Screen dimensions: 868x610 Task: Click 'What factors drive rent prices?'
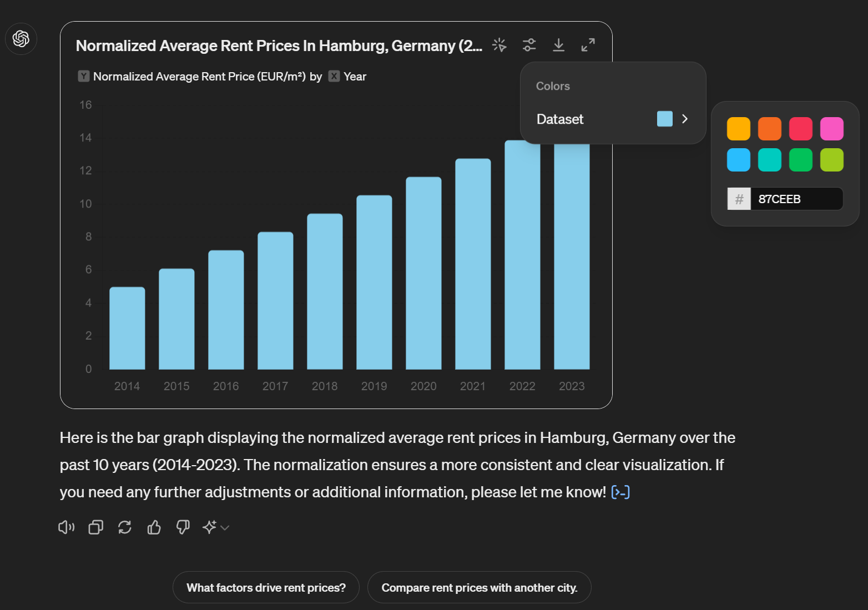266,587
